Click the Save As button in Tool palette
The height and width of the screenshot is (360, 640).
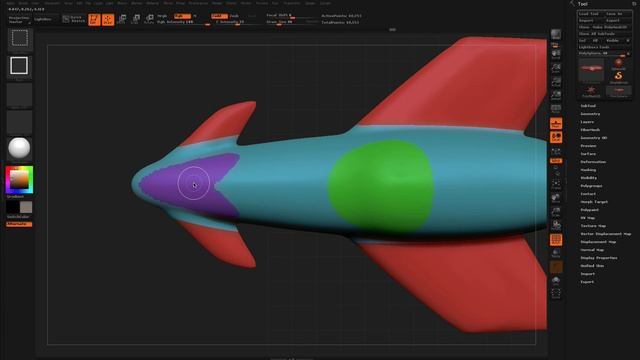pyautogui.click(x=614, y=14)
